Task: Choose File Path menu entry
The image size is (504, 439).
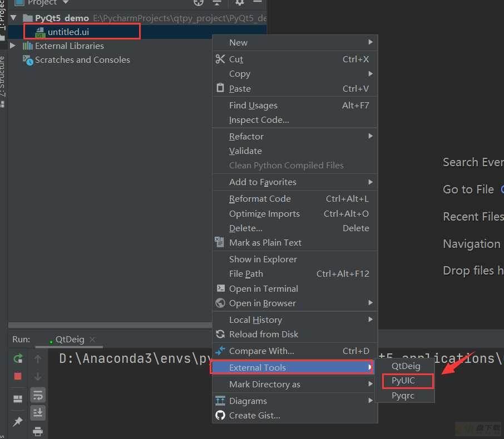Action: 294,273
